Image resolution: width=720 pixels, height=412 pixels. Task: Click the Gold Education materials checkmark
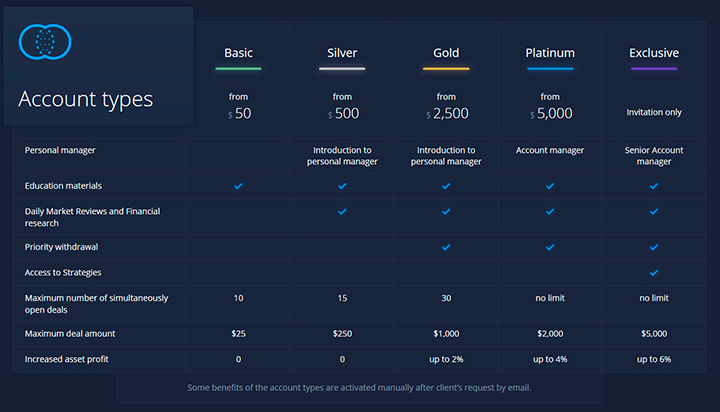point(446,186)
